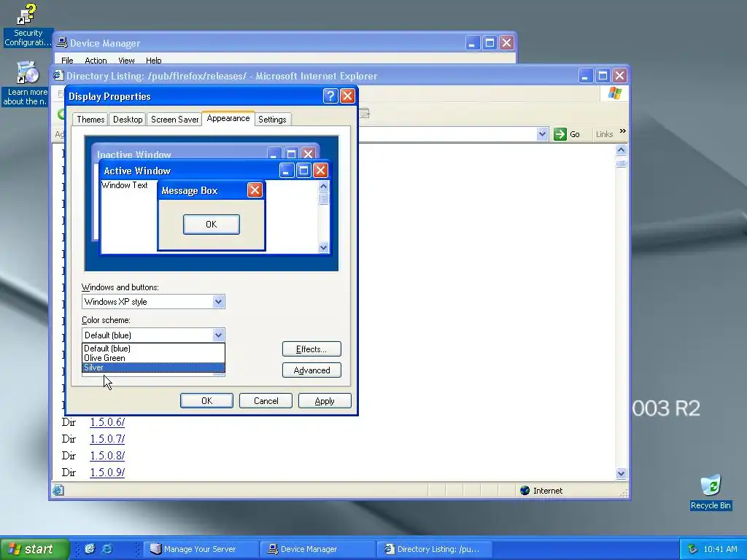747x560 pixels.
Task: Select Default (blue) in color scheme list
Action: pyautogui.click(x=153, y=348)
